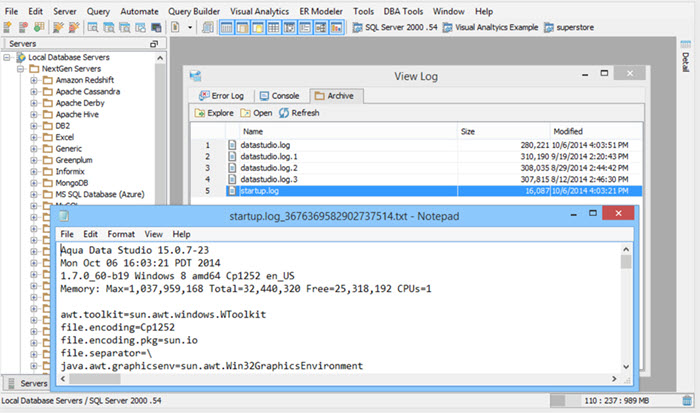Switch to the Error Log tab
This screenshot has width=700, height=413.
point(222,96)
